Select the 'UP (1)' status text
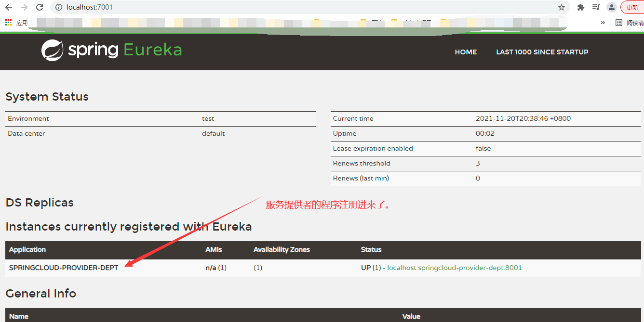This screenshot has width=644, height=322. click(371, 268)
